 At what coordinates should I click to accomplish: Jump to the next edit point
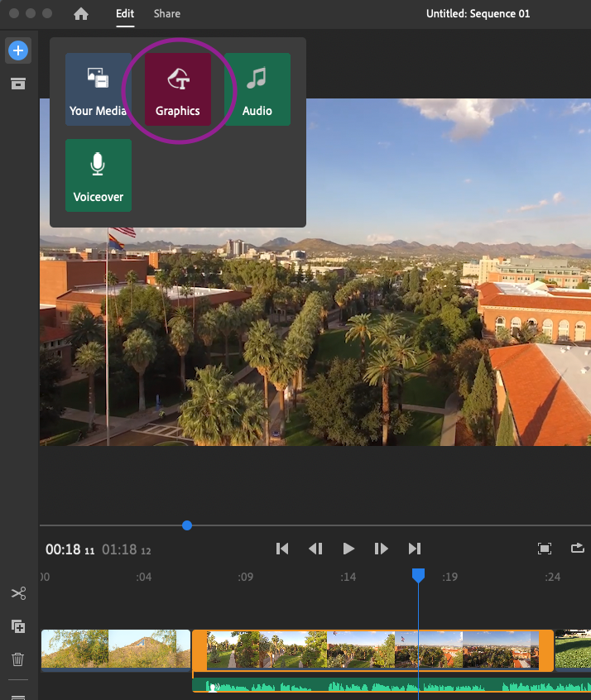point(415,549)
